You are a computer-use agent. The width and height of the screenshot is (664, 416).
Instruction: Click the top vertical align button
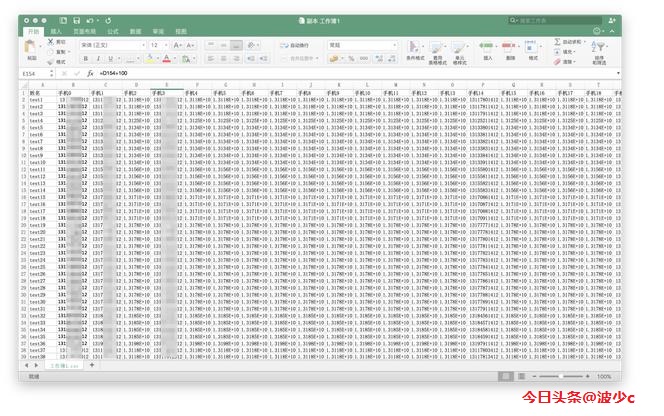[x=211, y=45]
